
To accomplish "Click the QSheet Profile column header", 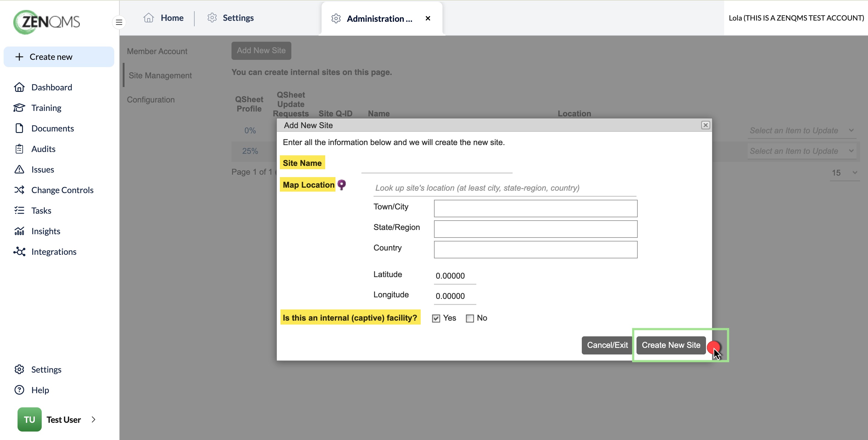I will click(249, 104).
